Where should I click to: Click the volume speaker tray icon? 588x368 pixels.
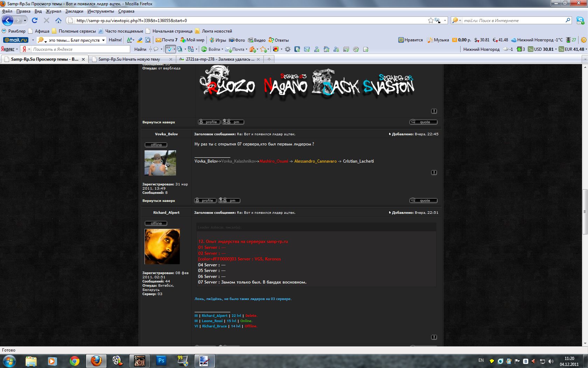[551, 361]
